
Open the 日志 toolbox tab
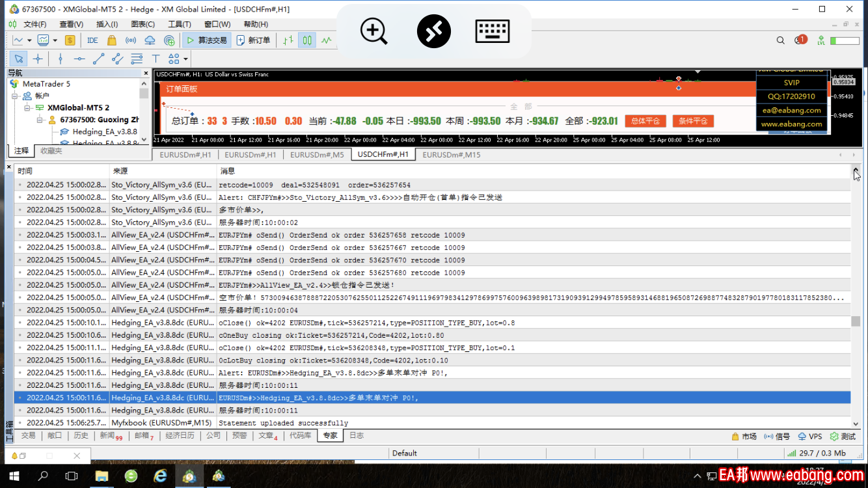click(x=357, y=435)
